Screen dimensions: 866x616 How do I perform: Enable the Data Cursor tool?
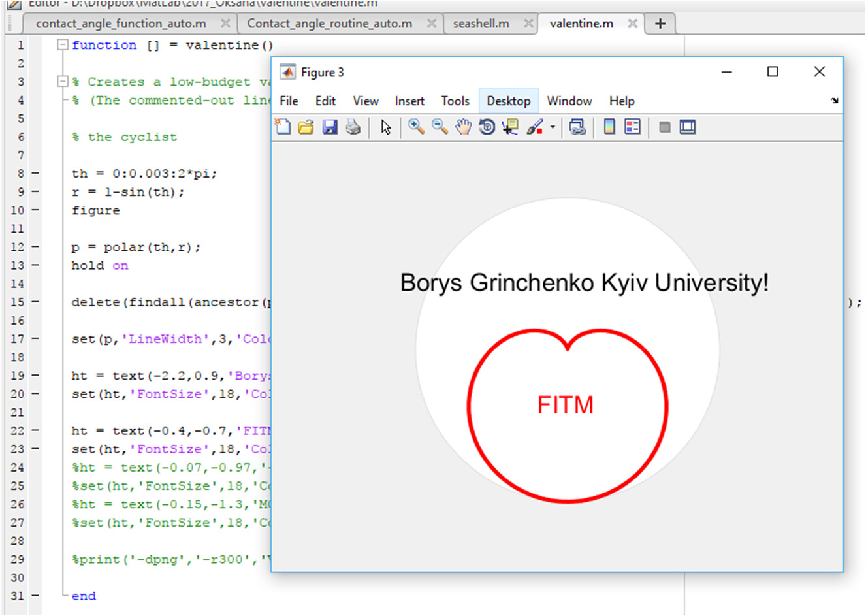click(x=510, y=127)
